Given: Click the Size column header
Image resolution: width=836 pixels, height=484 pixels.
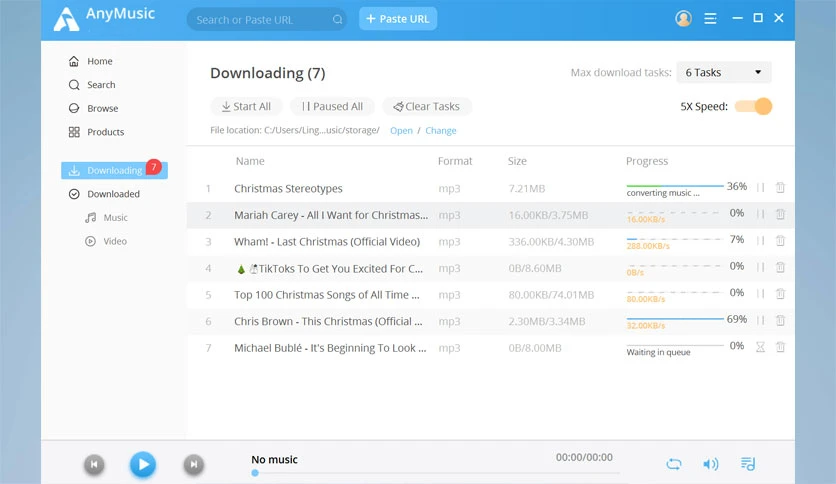Looking at the screenshot, I should point(517,161).
